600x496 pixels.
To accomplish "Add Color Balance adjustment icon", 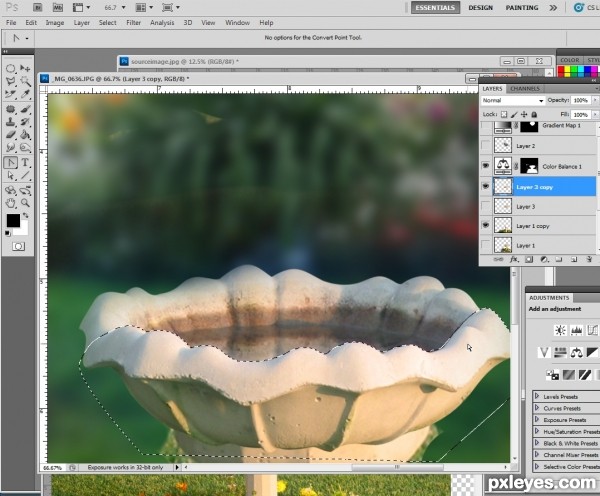I will [x=576, y=352].
